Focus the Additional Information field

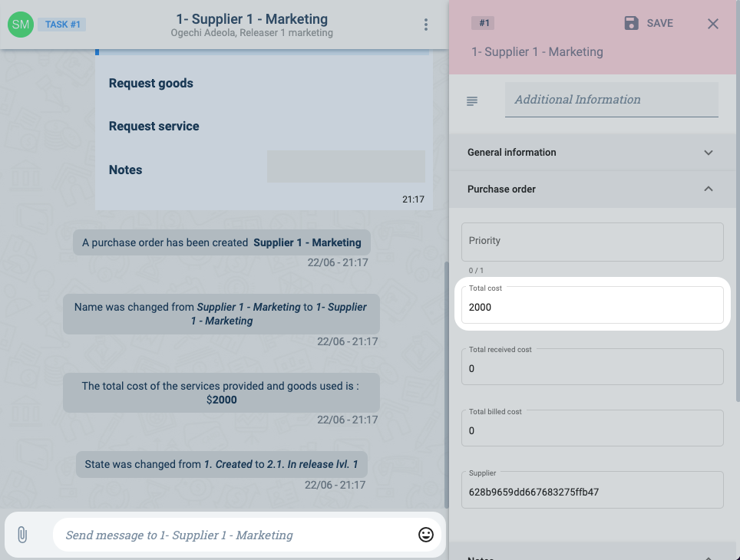click(611, 100)
